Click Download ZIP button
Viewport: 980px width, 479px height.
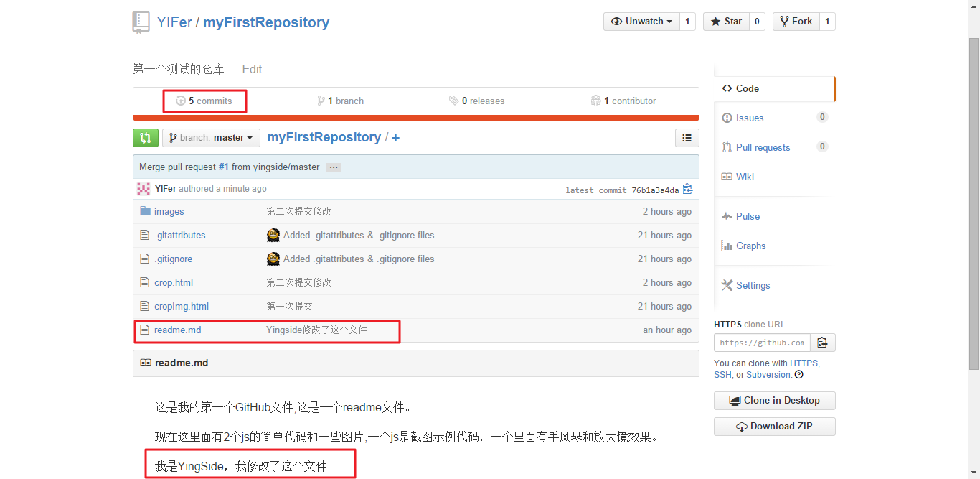point(775,427)
